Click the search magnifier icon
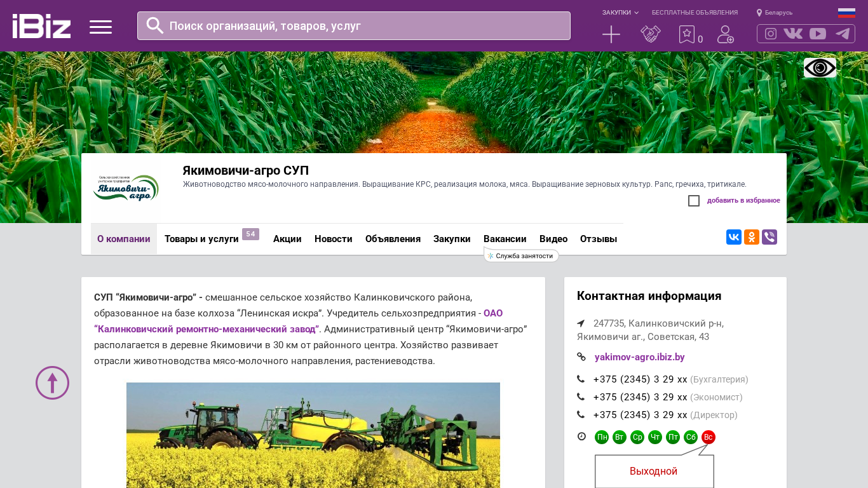This screenshot has width=868, height=488. click(x=155, y=25)
